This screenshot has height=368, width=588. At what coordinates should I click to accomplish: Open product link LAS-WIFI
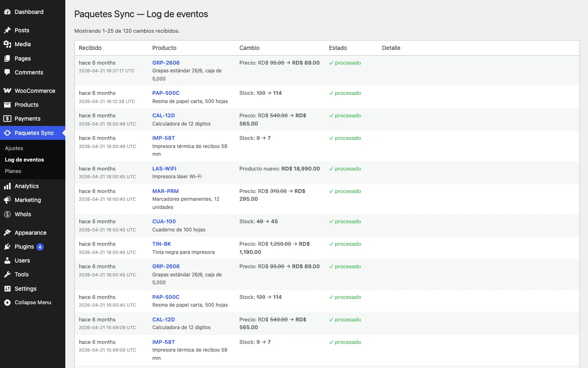164,168
